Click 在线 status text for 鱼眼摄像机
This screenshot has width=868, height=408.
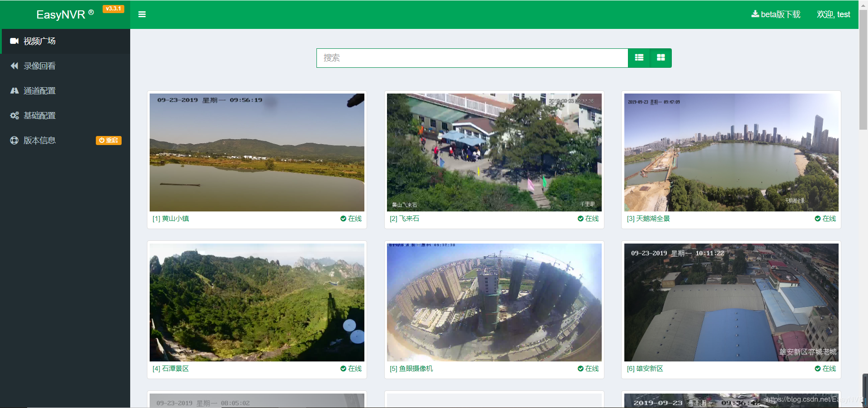tap(592, 369)
